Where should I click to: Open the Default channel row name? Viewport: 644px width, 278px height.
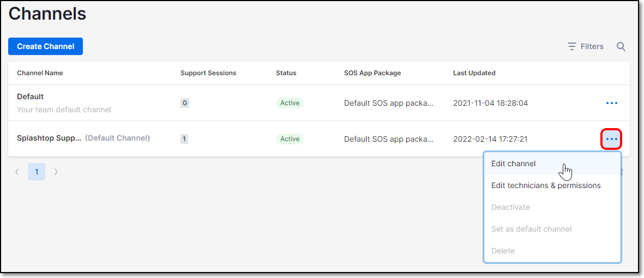pyautogui.click(x=31, y=96)
